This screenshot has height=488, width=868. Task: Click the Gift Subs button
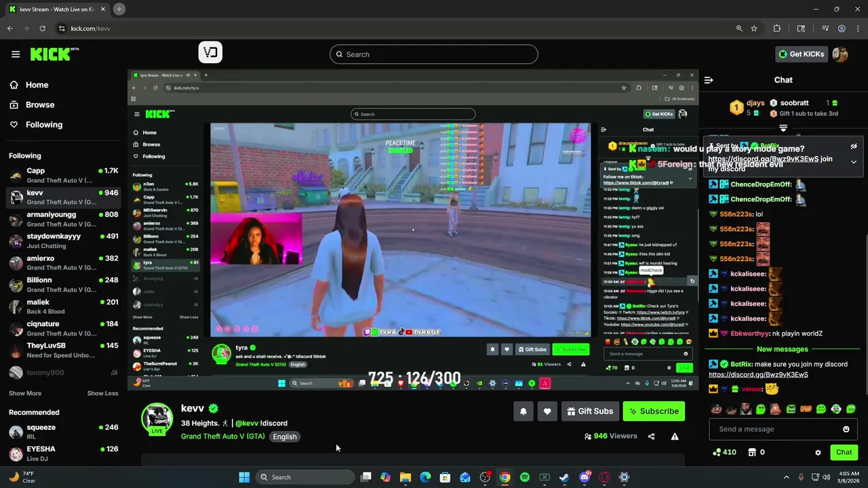tap(590, 411)
